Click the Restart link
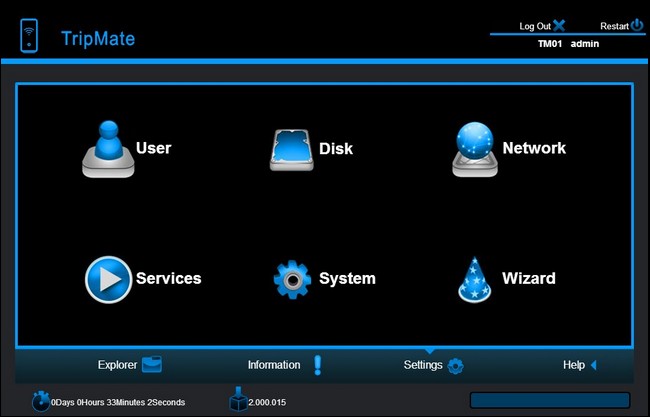 click(614, 26)
